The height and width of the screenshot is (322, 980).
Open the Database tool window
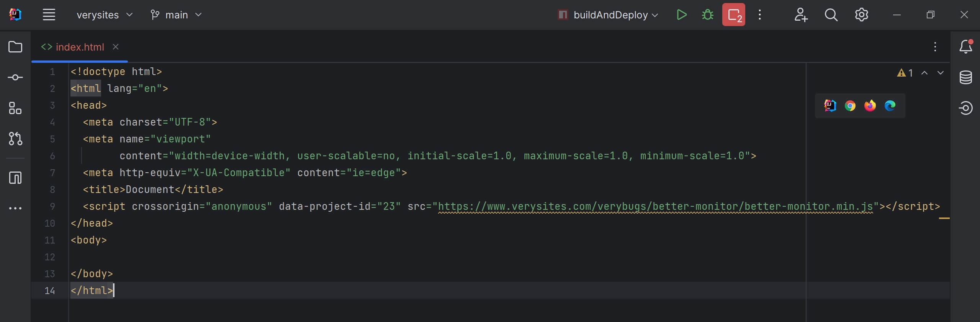(x=966, y=77)
